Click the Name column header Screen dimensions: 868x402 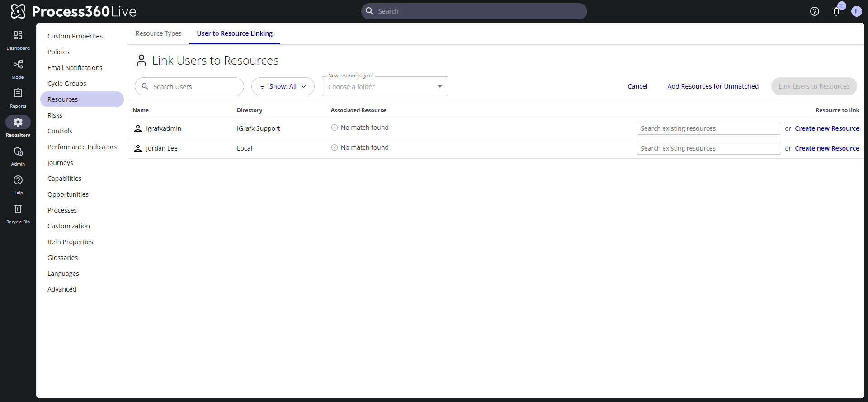(x=141, y=110)
